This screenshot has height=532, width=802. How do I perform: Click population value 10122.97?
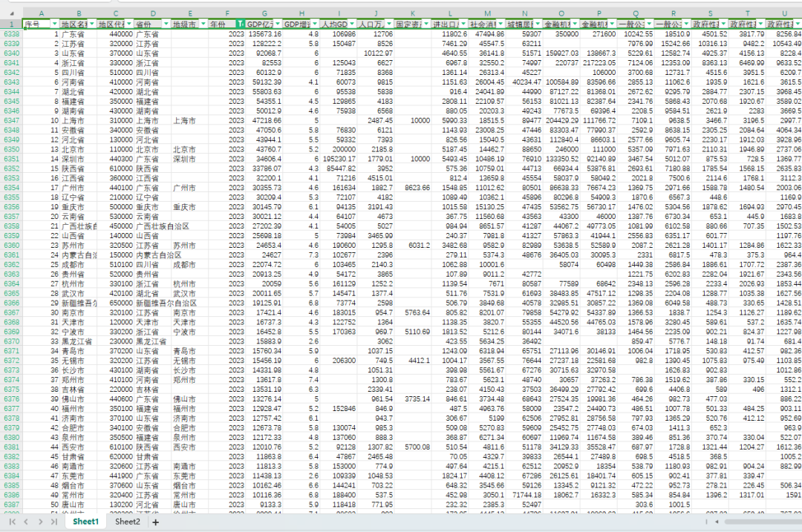[x=376, y=53]
